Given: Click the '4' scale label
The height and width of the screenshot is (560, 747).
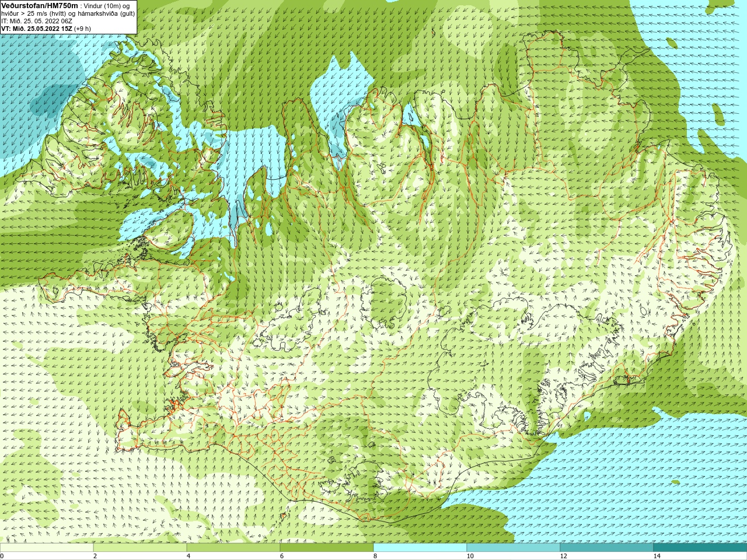Looking at the screenshot, I should click(x=189, y=556).
